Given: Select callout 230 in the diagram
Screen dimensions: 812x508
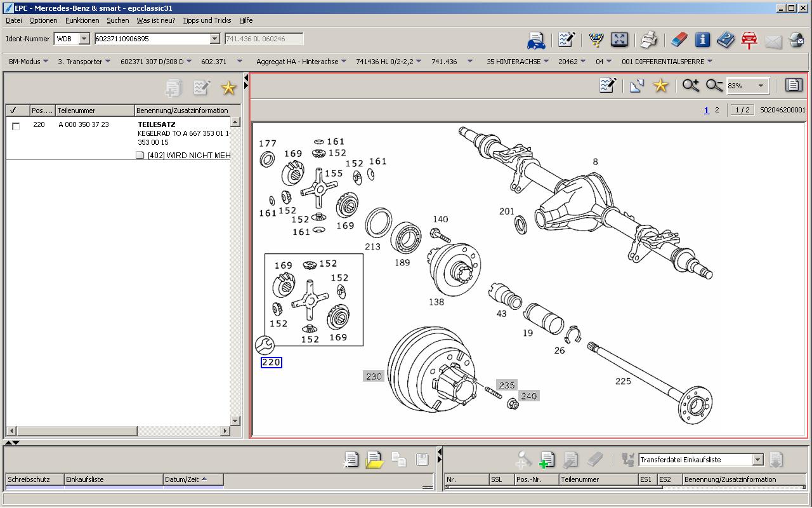Looking at the screenshot, I should (374, 377).
